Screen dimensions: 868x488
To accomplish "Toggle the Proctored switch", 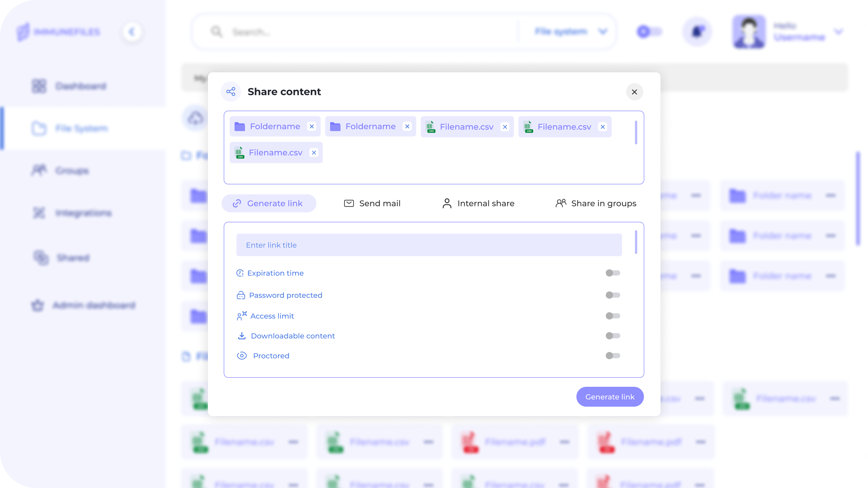I will click(612, 356).
